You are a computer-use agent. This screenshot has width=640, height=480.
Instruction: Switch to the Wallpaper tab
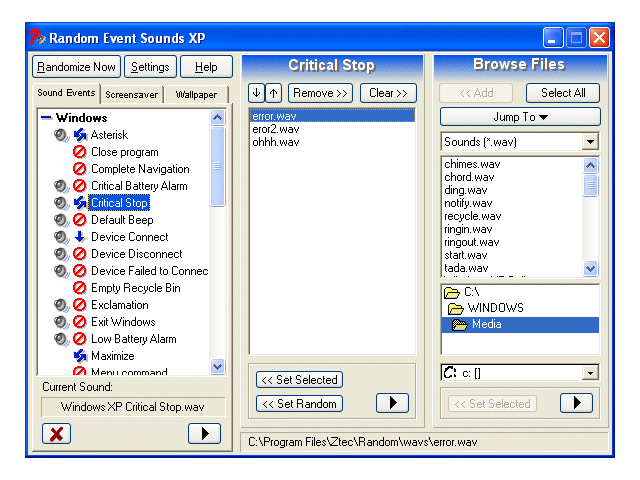pos(196,95)
